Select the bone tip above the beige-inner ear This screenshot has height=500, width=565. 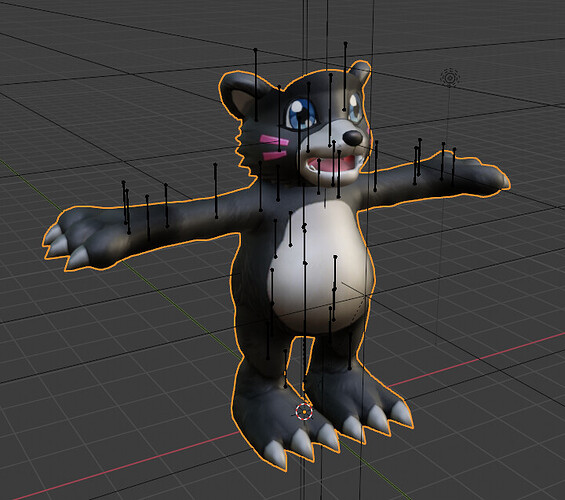[x=255, y=50]
